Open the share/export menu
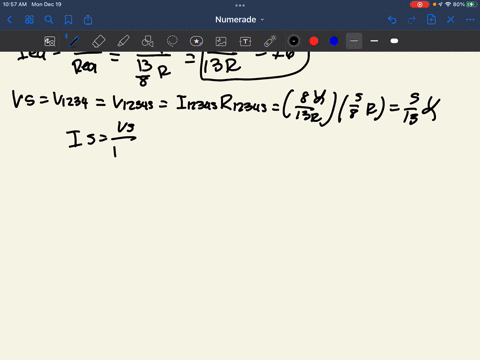The height and width of the screenshot is (360, 480). 88,20
